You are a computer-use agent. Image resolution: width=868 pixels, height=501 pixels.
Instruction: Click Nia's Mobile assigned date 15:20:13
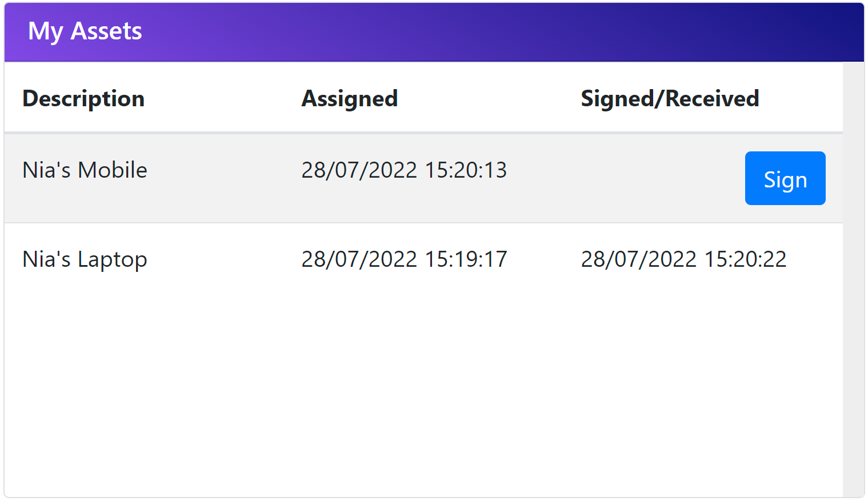(404, 170)
